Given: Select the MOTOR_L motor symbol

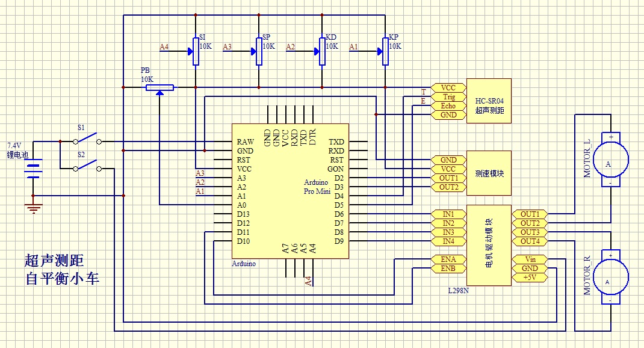Looking at the screenshot, I should [x=611, y=160].
